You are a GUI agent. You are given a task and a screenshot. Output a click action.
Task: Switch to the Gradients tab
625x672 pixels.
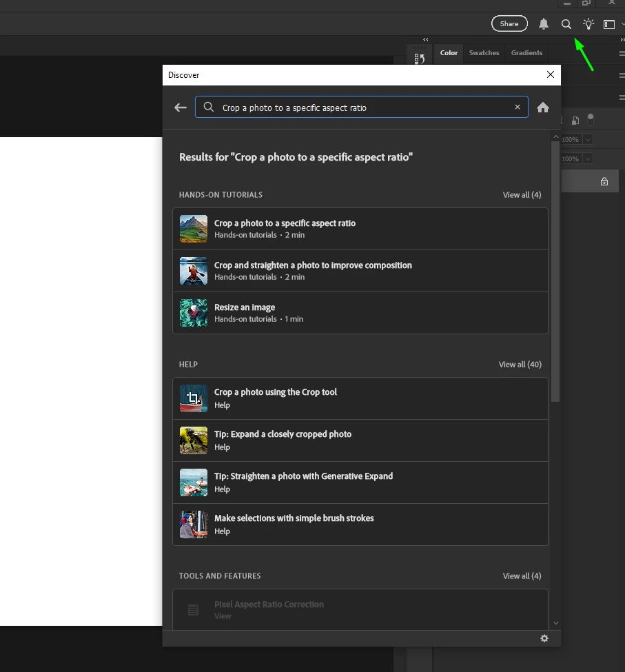point(526,52)
